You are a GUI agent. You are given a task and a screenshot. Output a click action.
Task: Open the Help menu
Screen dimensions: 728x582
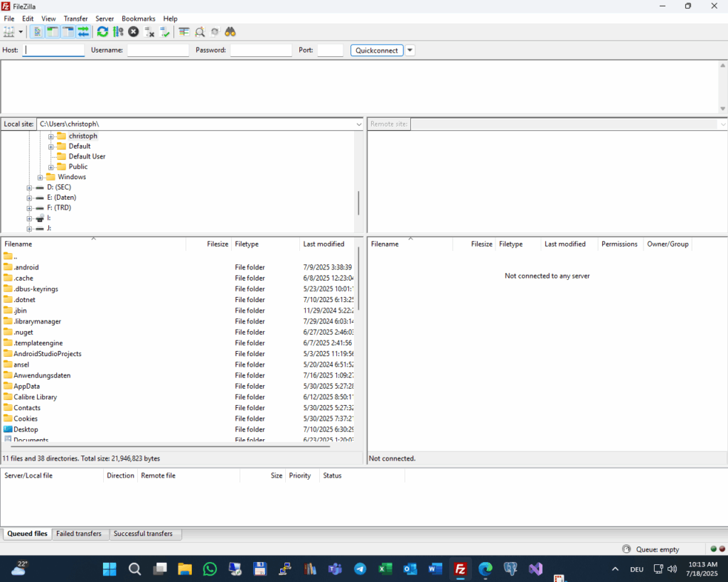coord(171,18)
